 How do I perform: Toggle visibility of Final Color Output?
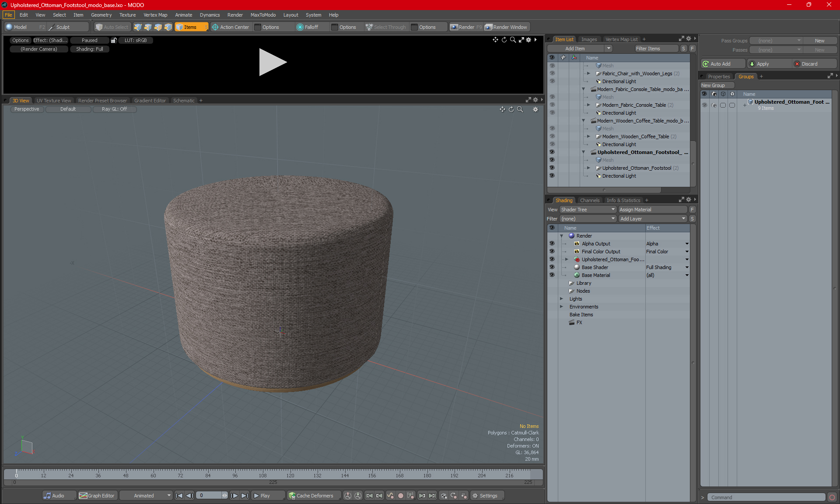552,252
